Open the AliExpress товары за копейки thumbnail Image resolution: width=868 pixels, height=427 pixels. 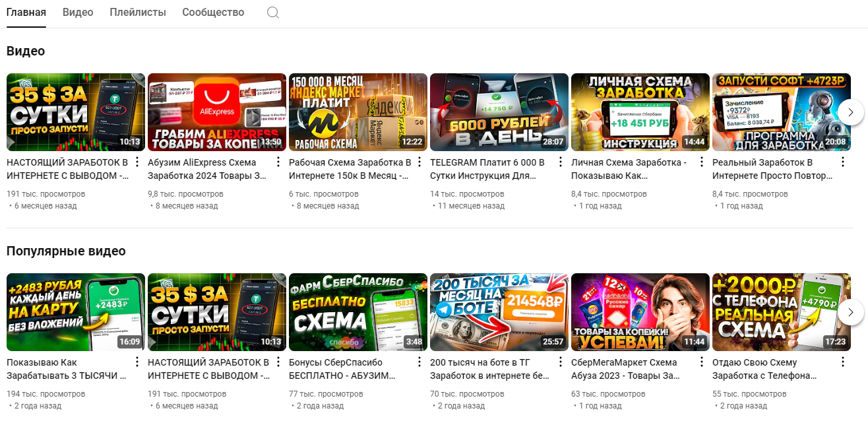coord(217,112)
